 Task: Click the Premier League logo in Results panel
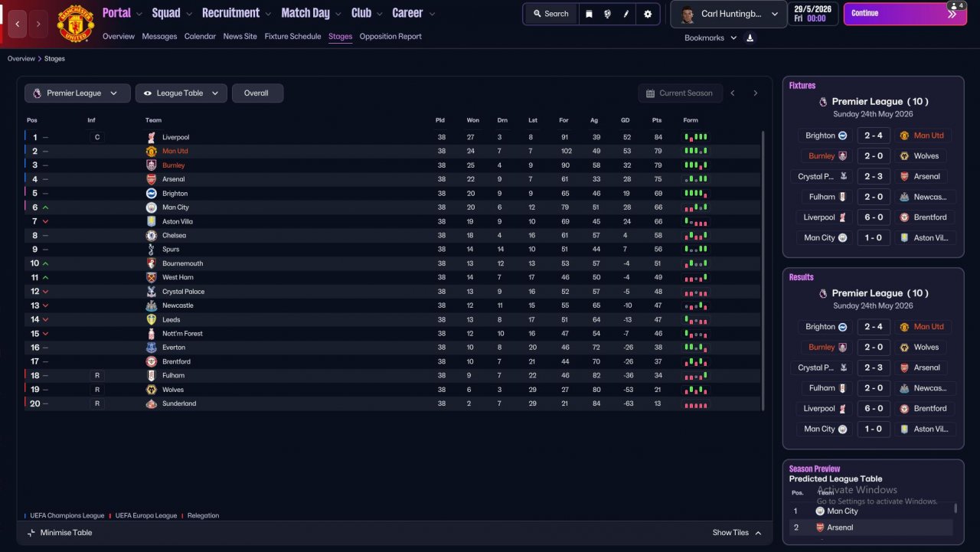[823, 293]
